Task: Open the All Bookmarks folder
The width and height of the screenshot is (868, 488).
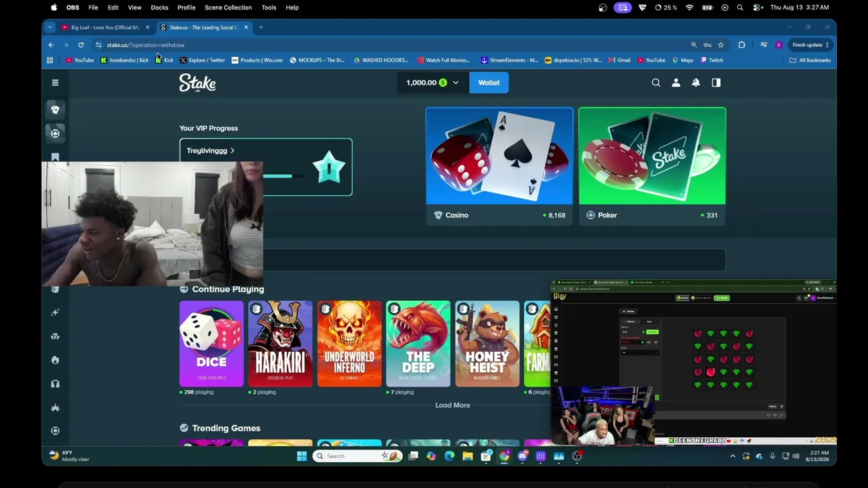Action: coord(810,60)
